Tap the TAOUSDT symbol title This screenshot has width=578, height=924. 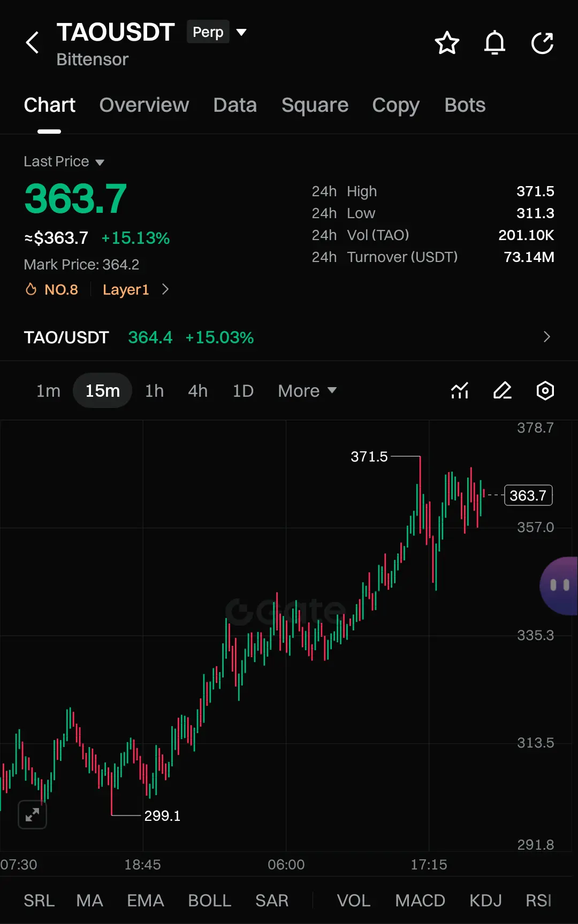pyautogui.click(x=116, y=32)
